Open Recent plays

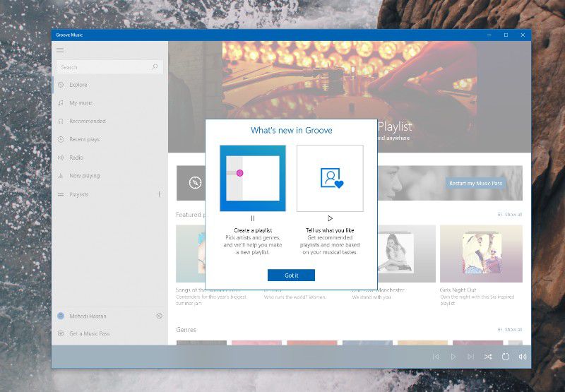click(x=110, y=139)
